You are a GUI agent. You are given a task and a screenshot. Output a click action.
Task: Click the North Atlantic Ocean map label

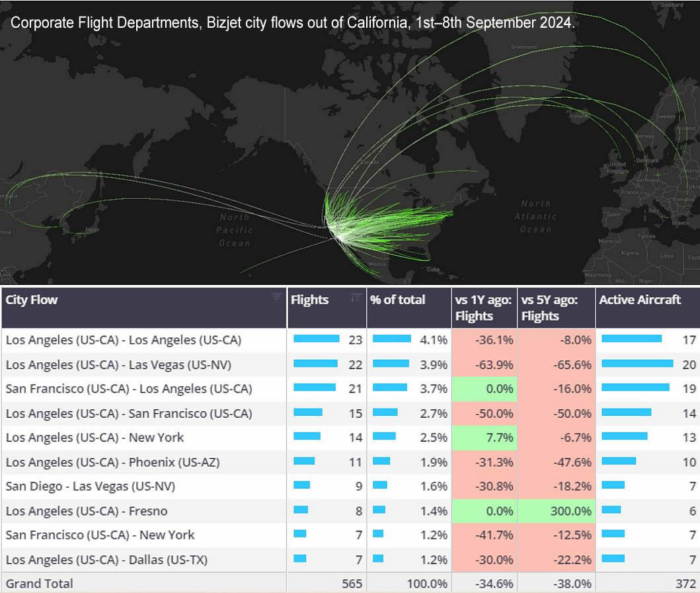click(535, 216)
